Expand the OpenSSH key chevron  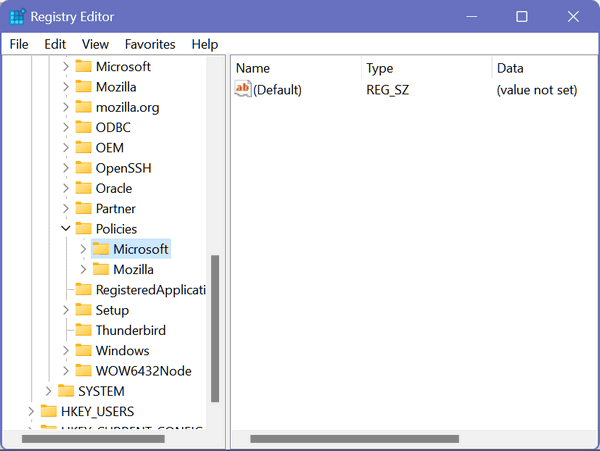coord(66,168)
